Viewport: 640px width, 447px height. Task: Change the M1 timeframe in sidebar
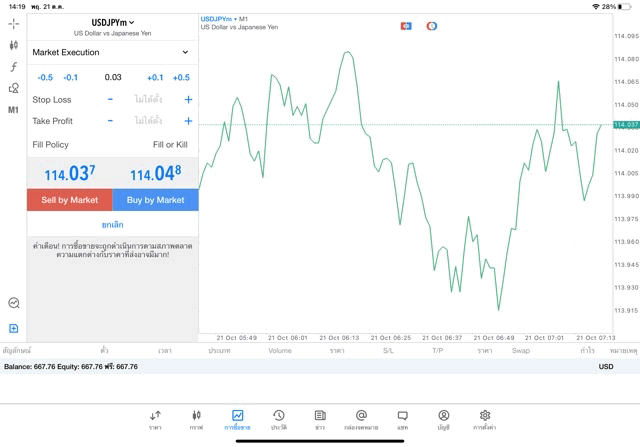pyautogui.click(x=14, y=110)
